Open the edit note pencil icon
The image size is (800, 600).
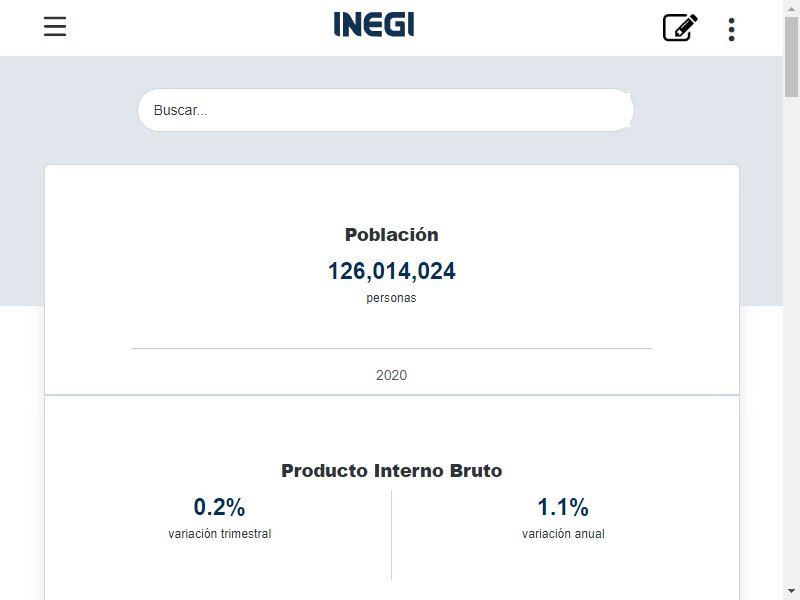pos(680,28)
